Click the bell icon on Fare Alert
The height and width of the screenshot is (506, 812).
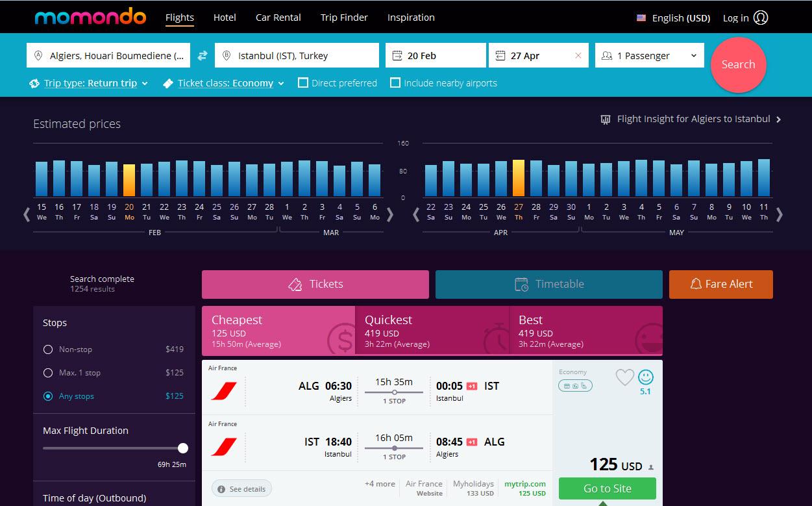click(696, 284)
